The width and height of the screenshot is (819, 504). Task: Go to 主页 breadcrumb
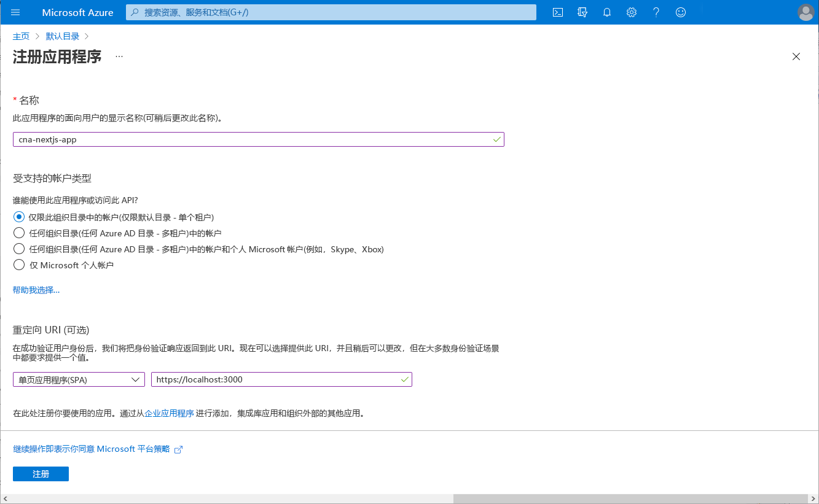tap(21, 36)
